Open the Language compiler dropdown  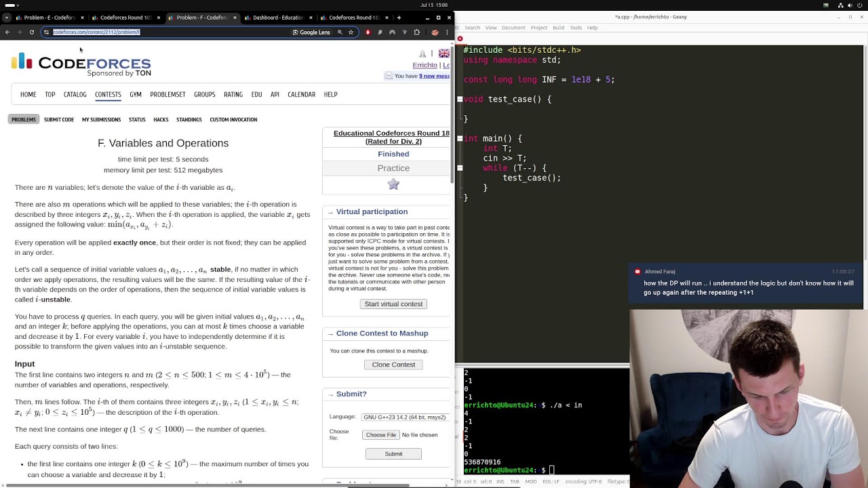[x=405, y=418]
